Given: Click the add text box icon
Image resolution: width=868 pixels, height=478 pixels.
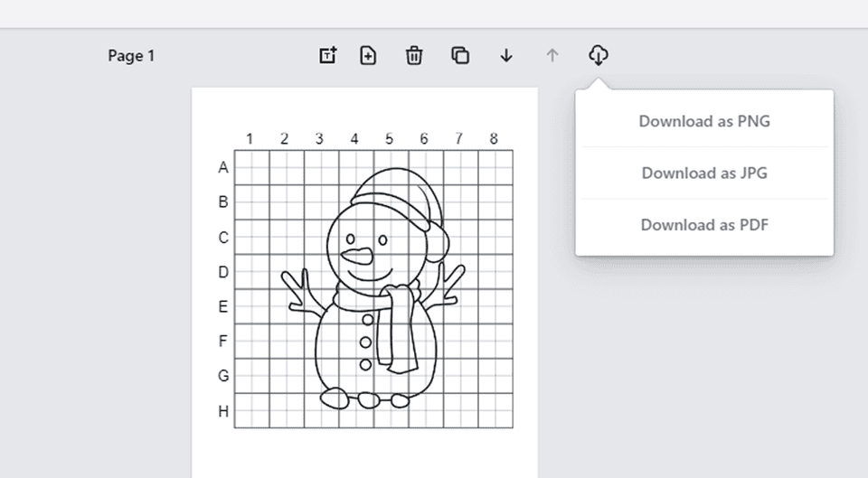Looking at the screenshot, I should (x=327, y=55).
